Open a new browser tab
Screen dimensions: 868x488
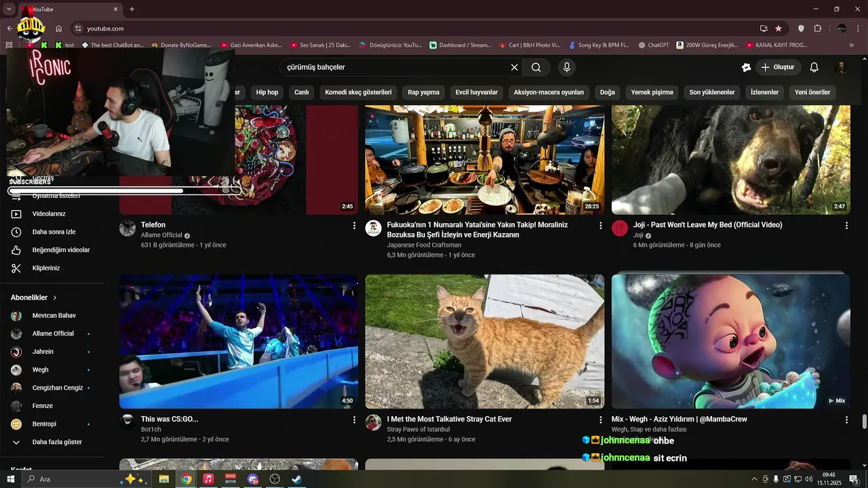(132, 9)
